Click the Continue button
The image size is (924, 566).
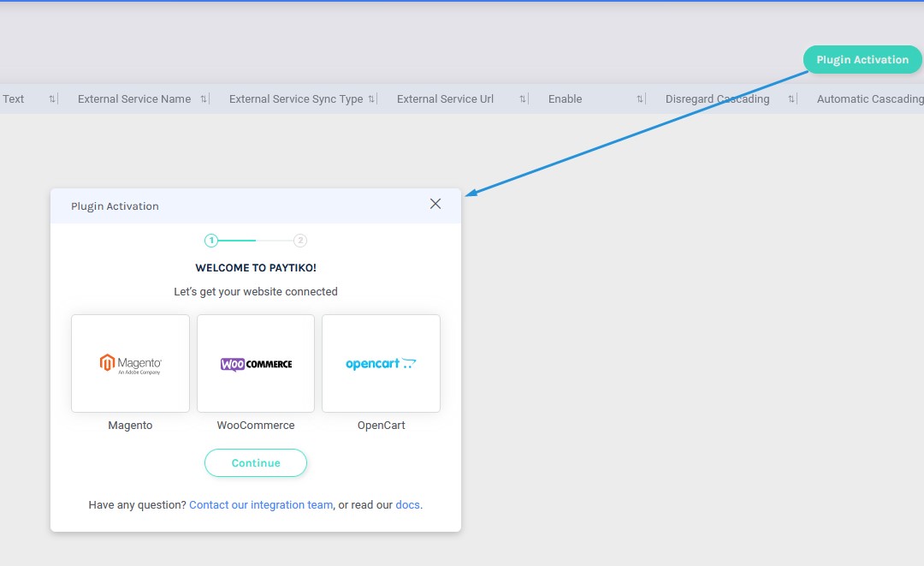click(x=256, y=463)
